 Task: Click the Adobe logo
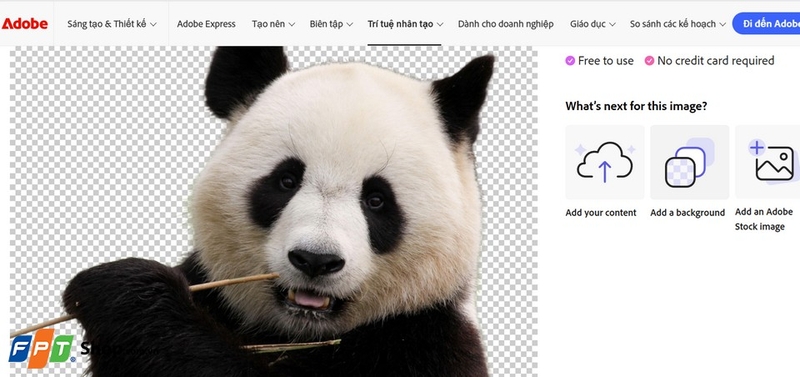click(x=24, y=23)
